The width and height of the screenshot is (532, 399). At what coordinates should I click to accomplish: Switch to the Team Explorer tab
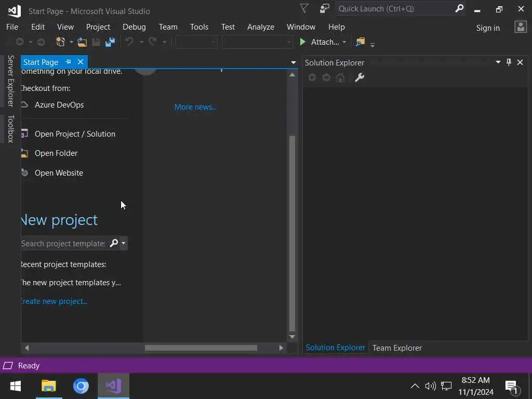(x=397, y=348)
